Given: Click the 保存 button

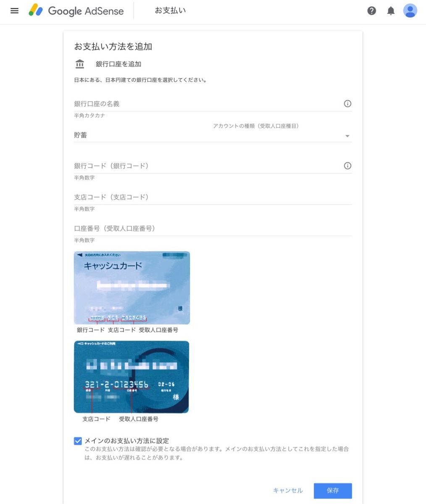Looking at the screenshot, I should pyautogui.click(x=333, y=491).
